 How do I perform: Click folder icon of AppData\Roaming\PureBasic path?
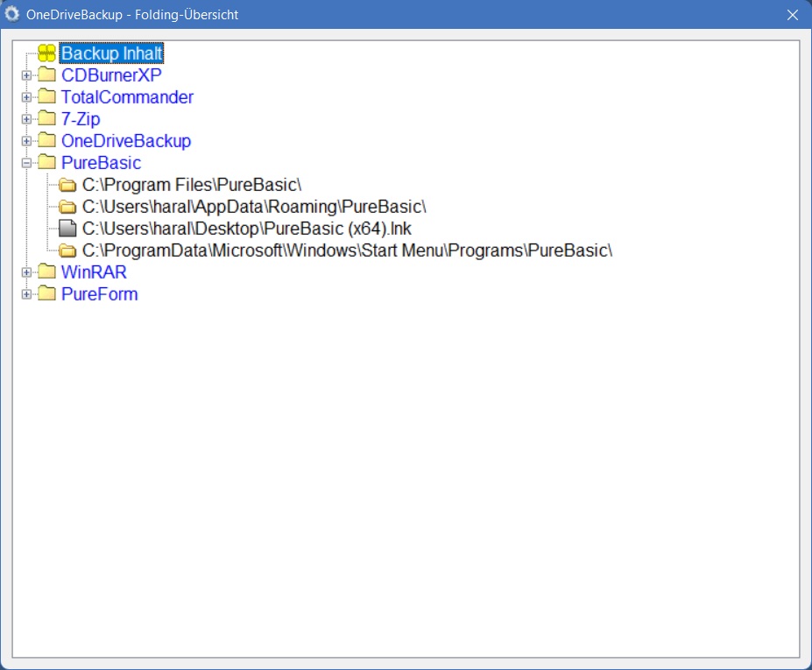click(67, 207)
